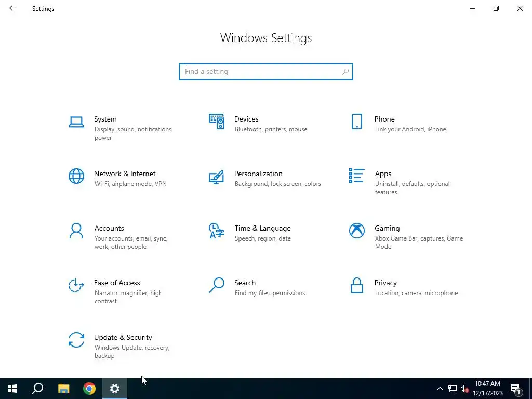Select the Settings gear on the taskbar
This screenshot has width=532, height=399.
[x=115, y=389]
